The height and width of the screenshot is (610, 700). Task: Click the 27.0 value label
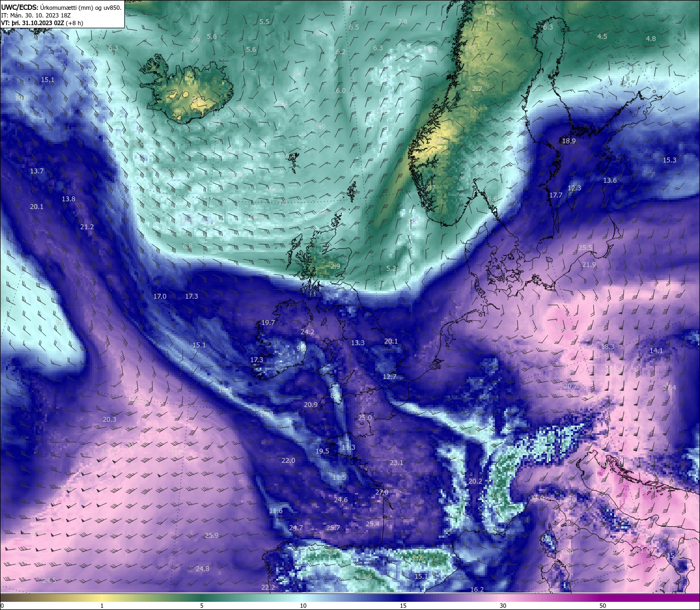382,492
